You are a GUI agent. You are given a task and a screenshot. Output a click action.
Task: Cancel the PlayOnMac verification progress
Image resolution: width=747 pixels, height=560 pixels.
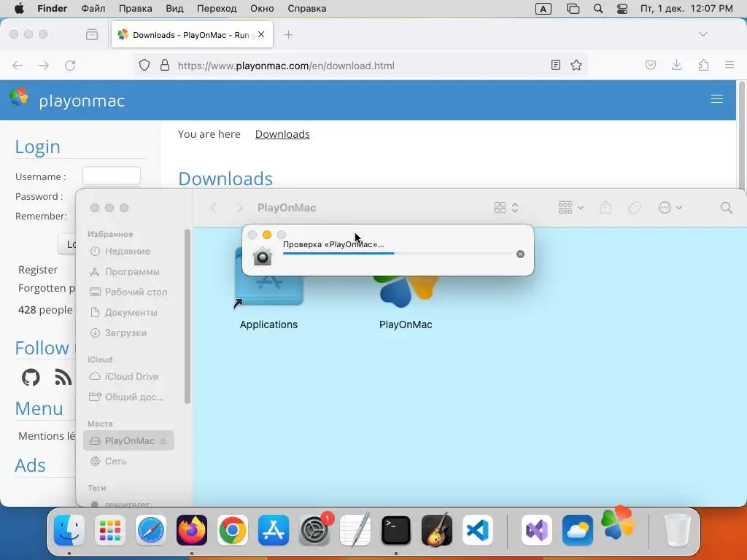click(x=520, y=254)
